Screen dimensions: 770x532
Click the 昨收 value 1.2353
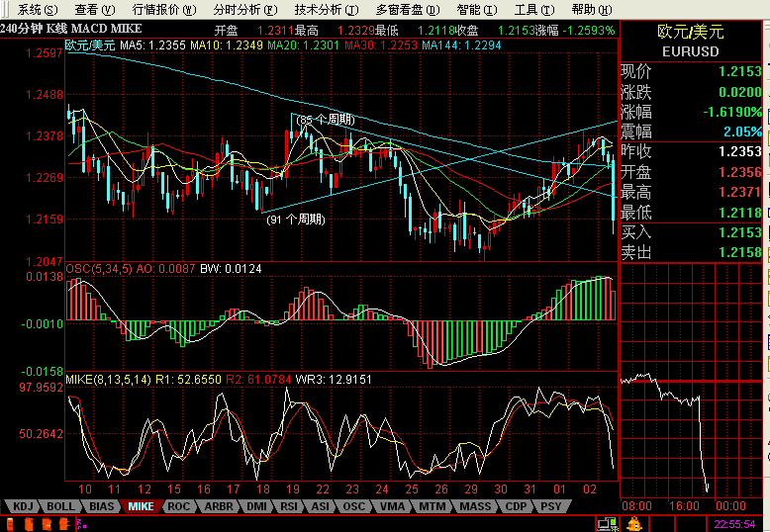[x=740, y=151]
